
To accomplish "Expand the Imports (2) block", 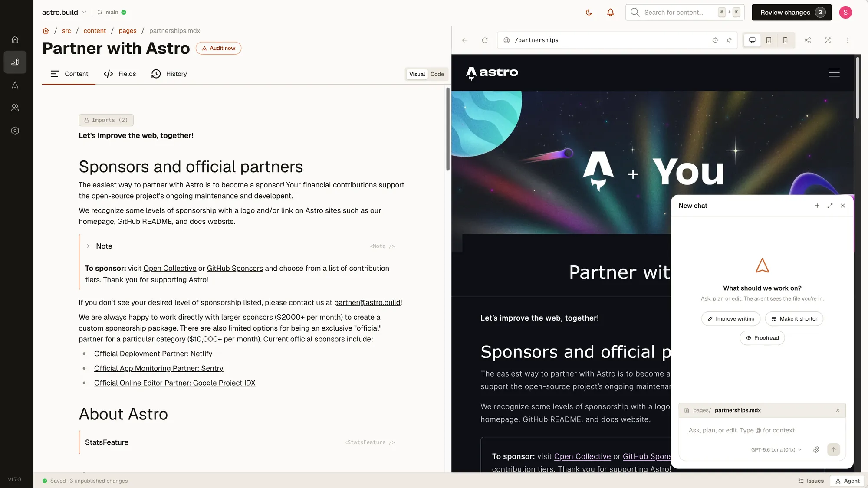I will tap(106, 120).
